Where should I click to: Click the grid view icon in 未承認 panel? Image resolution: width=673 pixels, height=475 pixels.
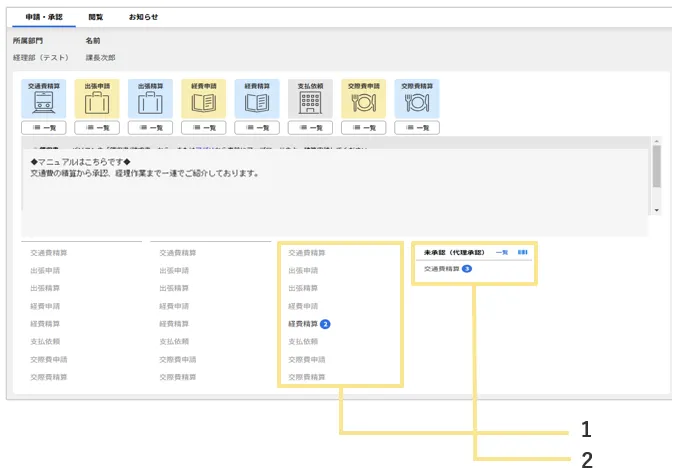(521, 253)
